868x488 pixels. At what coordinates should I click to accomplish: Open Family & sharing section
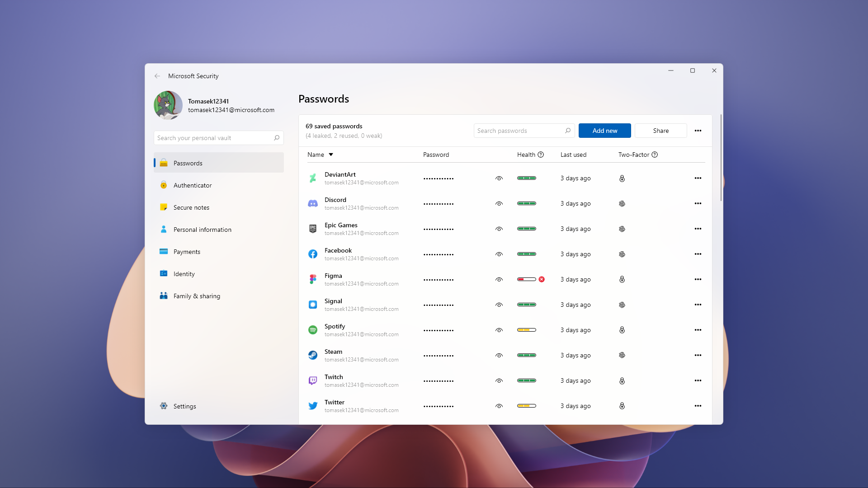[219, 296]
